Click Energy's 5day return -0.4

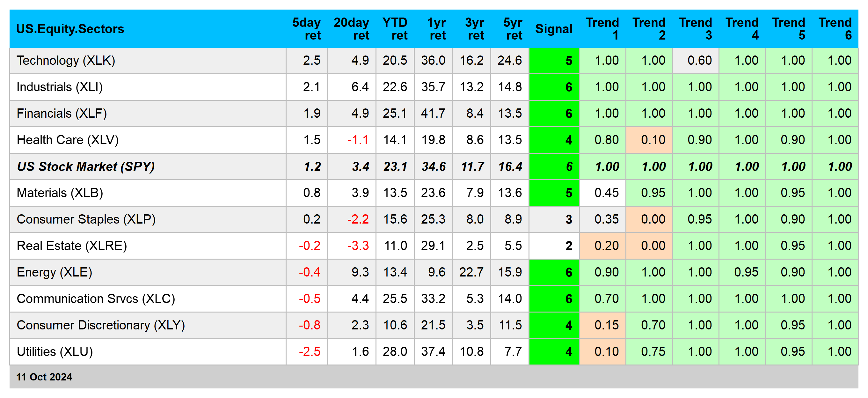click(x=307, y=272)
